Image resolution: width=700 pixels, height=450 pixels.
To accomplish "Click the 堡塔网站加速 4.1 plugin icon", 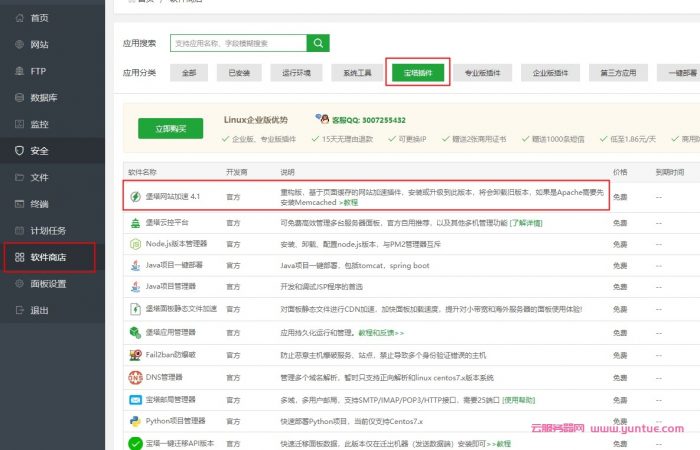I will click(135, 197).
